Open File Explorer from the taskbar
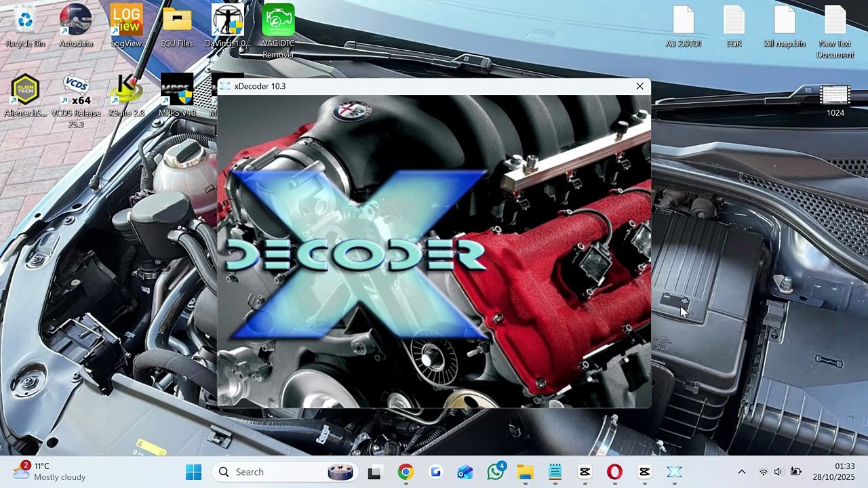 (x=526, y=472)
